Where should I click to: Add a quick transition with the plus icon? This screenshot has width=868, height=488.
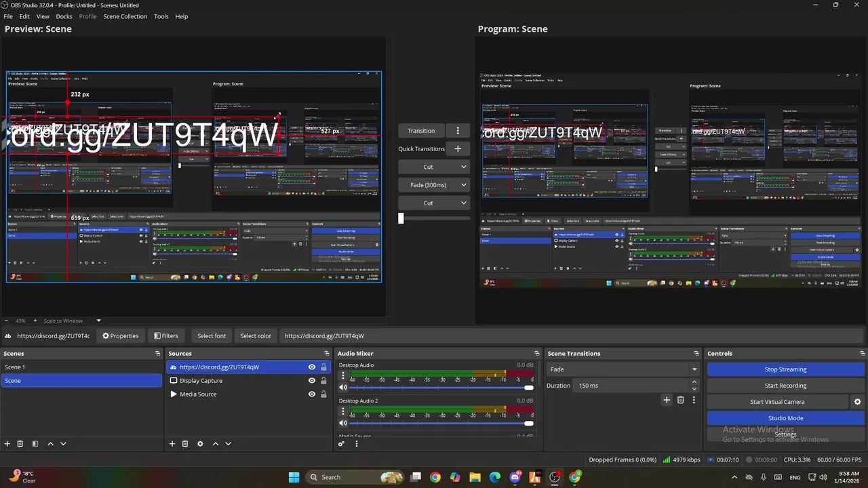pos(458,148)
